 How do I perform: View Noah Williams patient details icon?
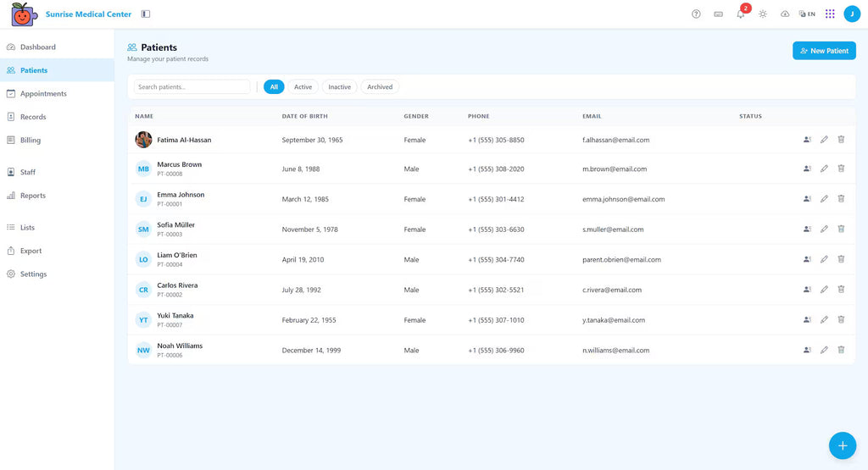807,350
